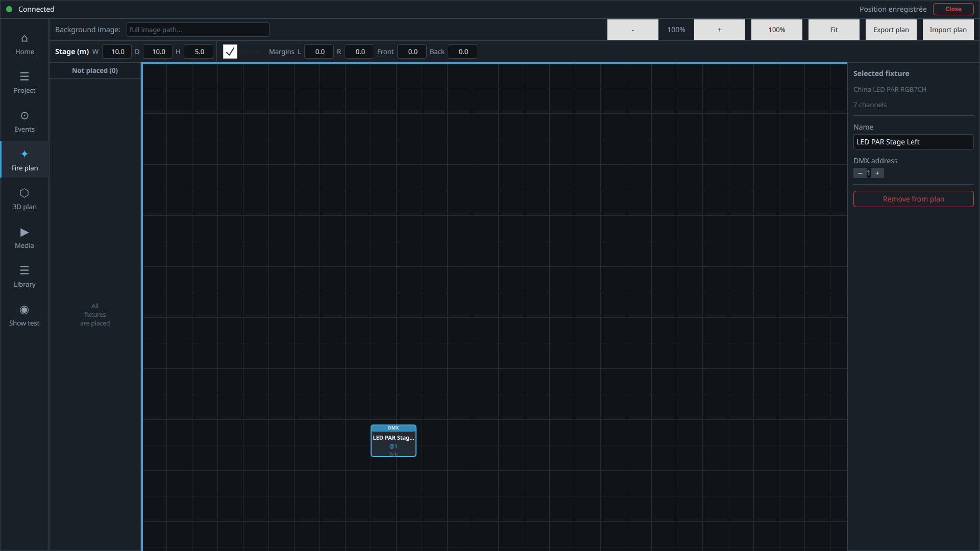Screen dimensions: 980x551
Task: Open the Library sidebar icon
Action: click(x=24, y=277)
